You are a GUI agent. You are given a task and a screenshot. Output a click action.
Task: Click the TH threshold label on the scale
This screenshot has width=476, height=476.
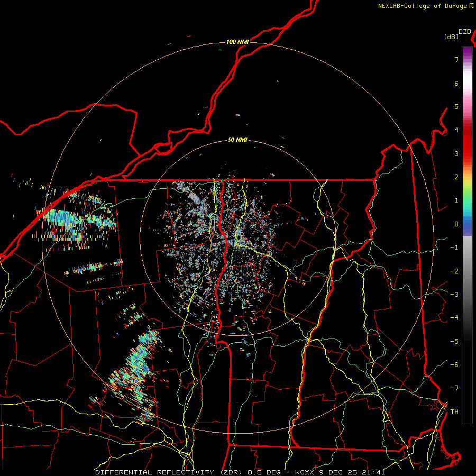[454, 412]
